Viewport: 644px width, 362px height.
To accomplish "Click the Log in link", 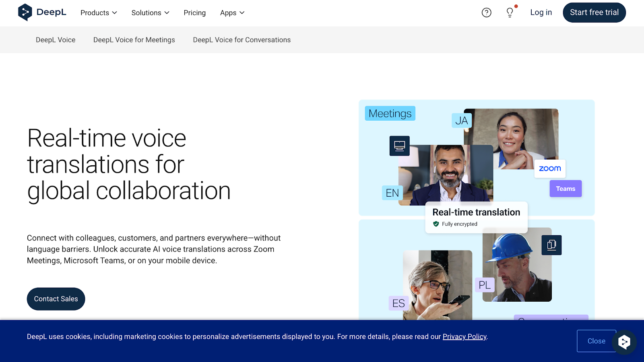I will pos(541,12).
